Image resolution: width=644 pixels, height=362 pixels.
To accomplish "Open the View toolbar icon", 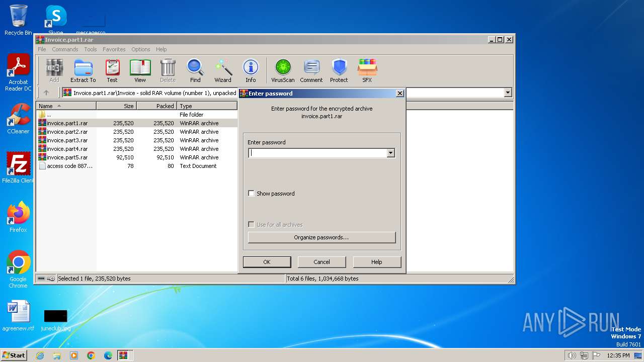I will (x=140, y=70).
